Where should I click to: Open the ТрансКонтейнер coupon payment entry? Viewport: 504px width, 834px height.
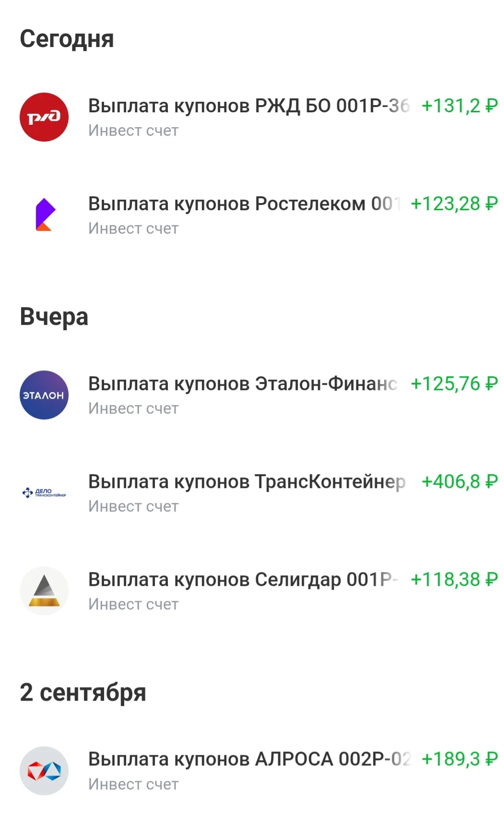pyautogui.click(x=252, y=493)
